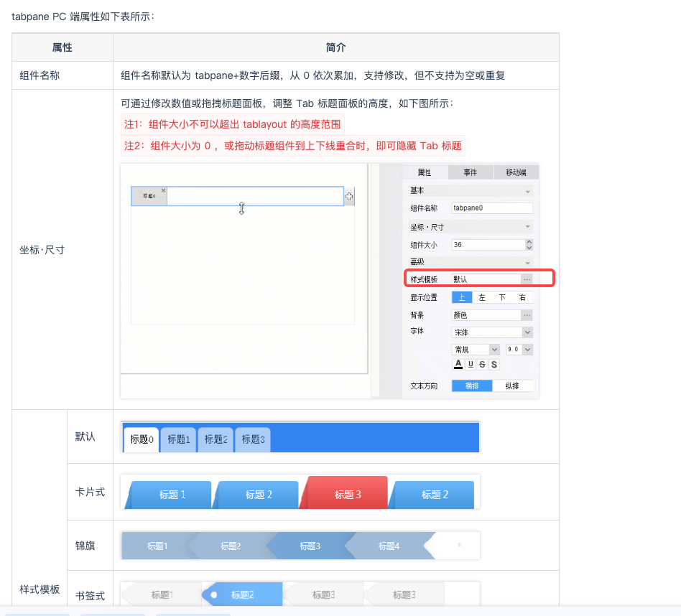The height and width of the screenshot is (616, 681).
Task: Click the 组件名称 field showing tabpane0
Action: tap(492, 208)
